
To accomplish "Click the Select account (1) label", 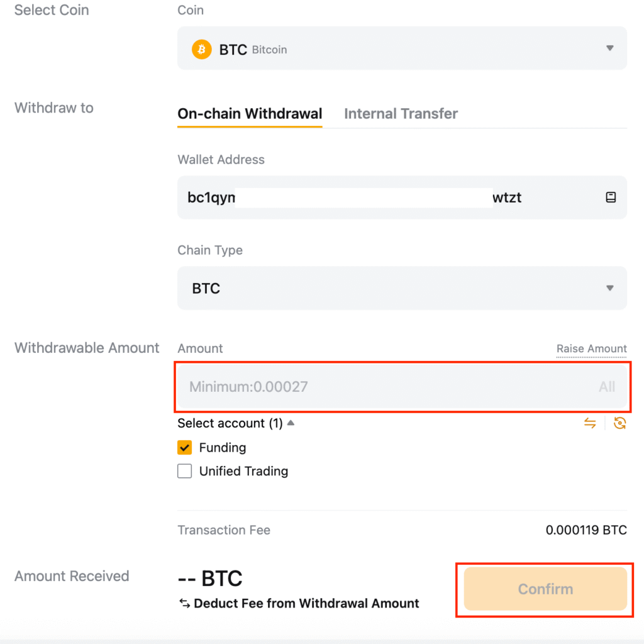I will tap(230, 423).
